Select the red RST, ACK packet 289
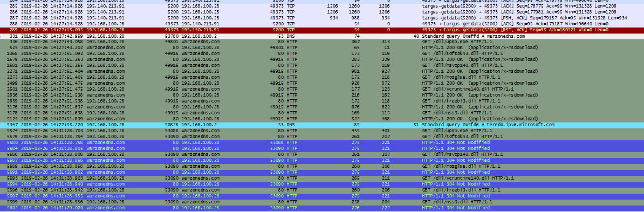This screenshot has height=212, width=644. click(322, 30)
